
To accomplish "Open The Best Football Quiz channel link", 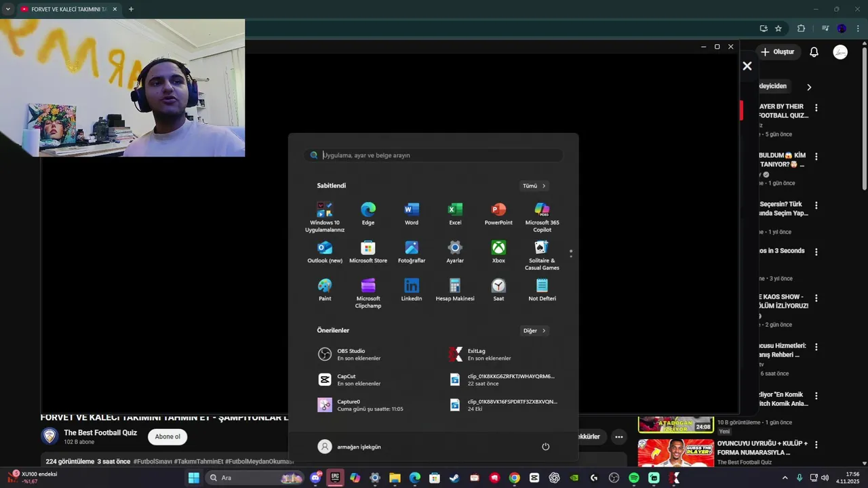I will click(100, 432).
